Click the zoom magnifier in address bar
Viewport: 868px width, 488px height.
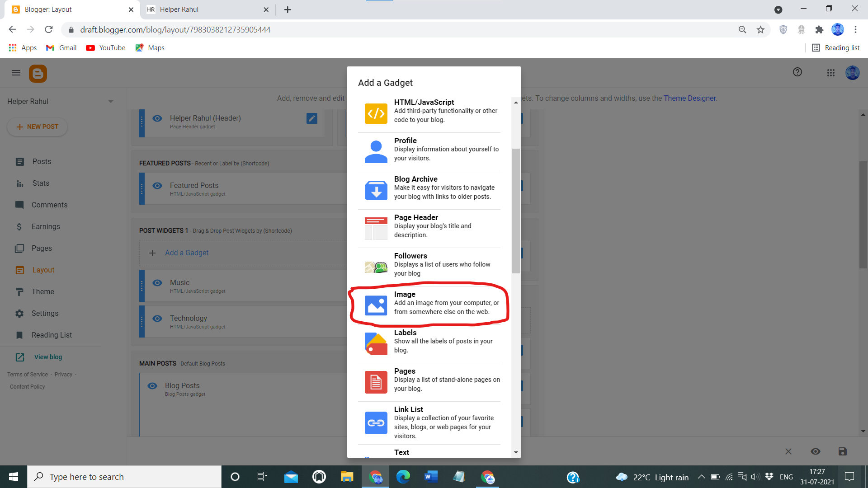tap(742, 30)
